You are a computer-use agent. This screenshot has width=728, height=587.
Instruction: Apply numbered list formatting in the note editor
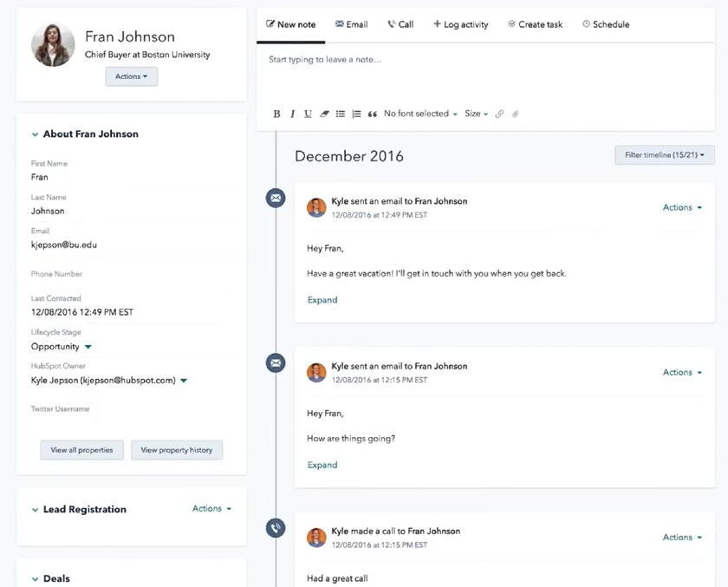pyautogui.click(x=355, y=114)
